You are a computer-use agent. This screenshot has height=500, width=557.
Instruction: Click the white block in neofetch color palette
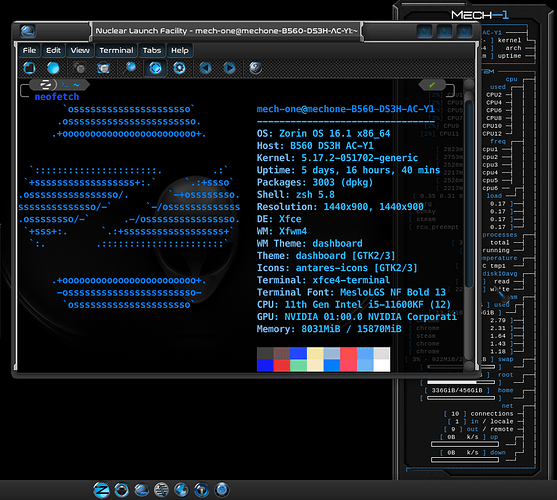coord(382,365)
